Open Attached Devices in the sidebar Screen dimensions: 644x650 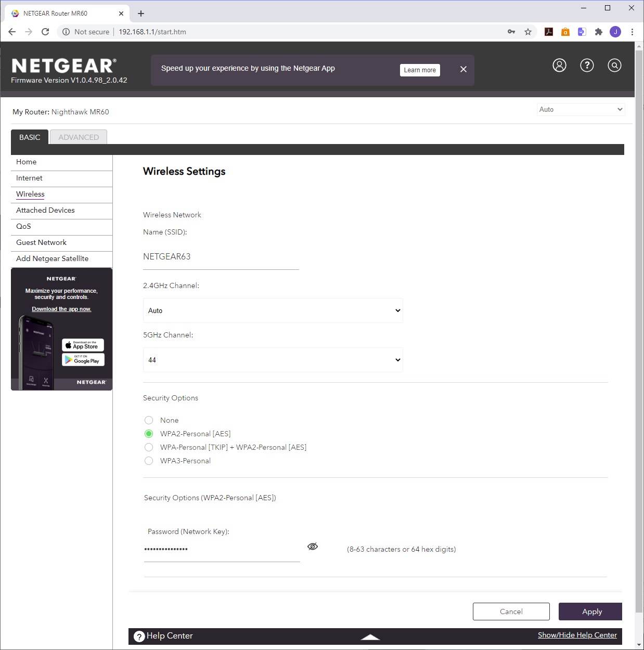45,210
